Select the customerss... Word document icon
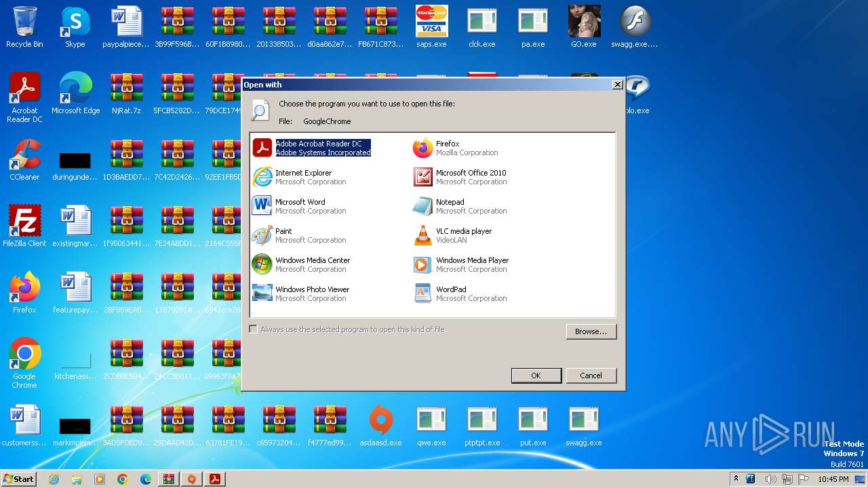The image size is (868, 488). point(24,426)
